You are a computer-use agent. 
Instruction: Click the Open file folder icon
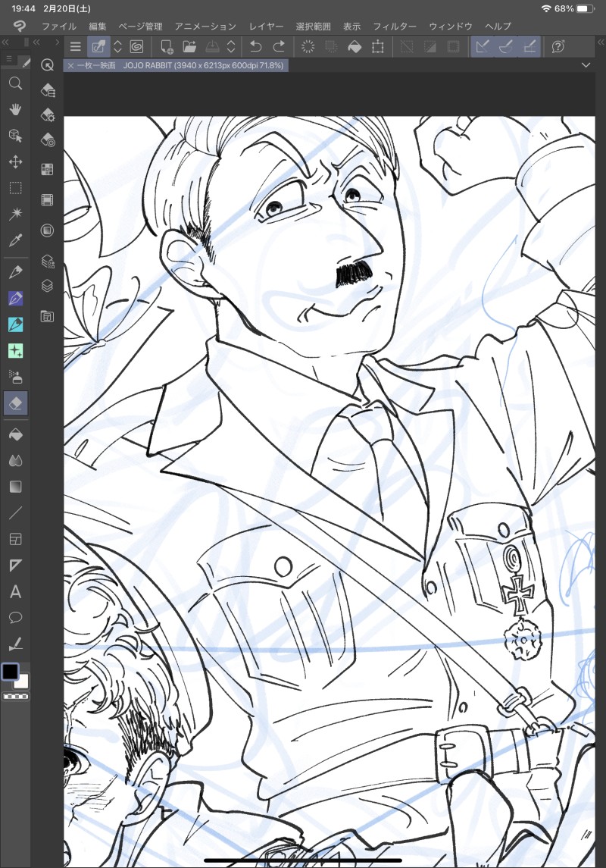189,47
